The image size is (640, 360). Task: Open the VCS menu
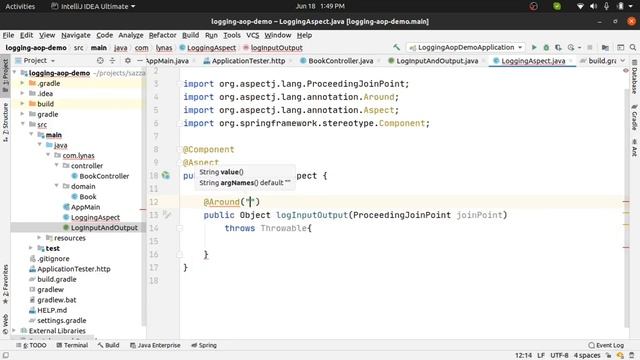point(252,35)
